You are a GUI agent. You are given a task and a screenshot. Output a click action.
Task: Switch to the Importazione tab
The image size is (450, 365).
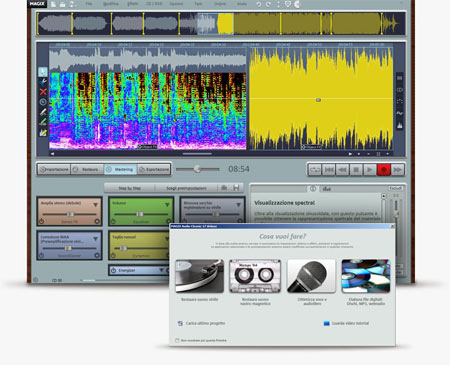pyautogui.click(x=54, y=169)
